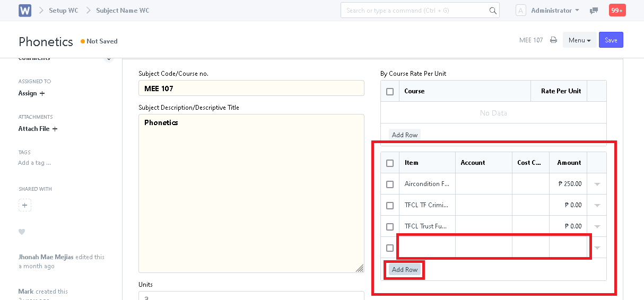This screenshot has height=300, width=644.
Task: Go to Subject Name WC breadcrumb
Action: 123,11
